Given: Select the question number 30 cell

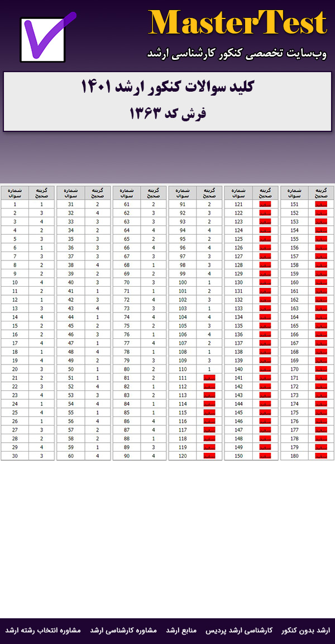Looking at the screenshot, I should 15,456.
